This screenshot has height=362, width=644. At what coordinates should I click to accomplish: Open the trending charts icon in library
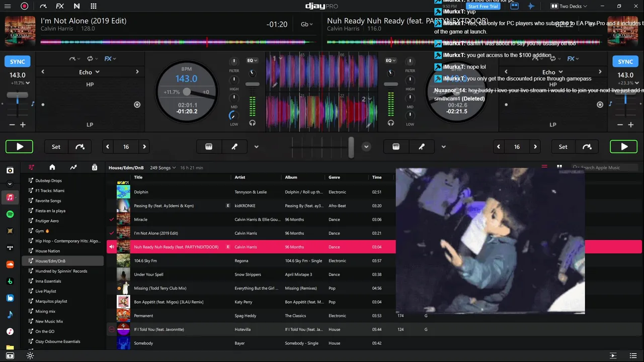(73, 167)
